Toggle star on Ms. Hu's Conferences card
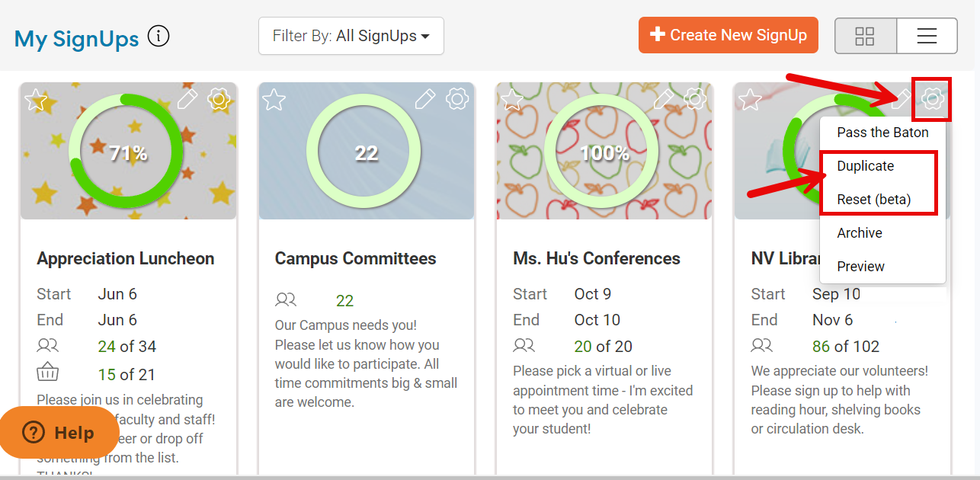This screenshot has width=980, height=480. [511, 99]
